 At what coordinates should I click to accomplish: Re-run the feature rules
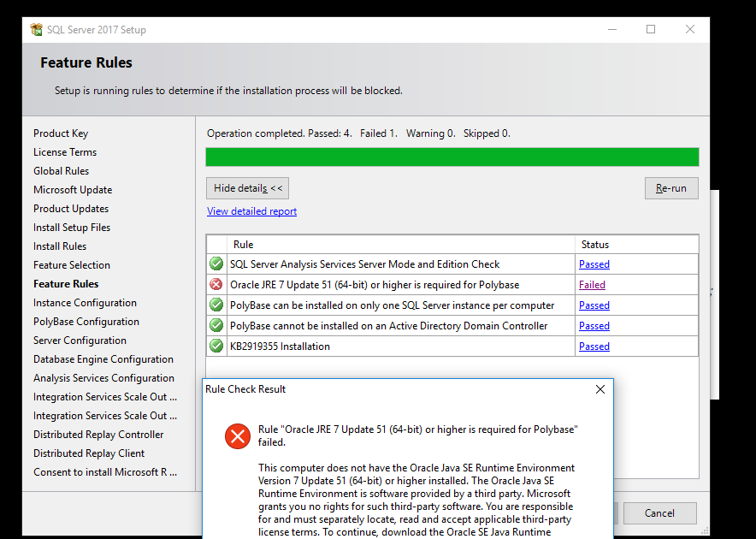671,188
